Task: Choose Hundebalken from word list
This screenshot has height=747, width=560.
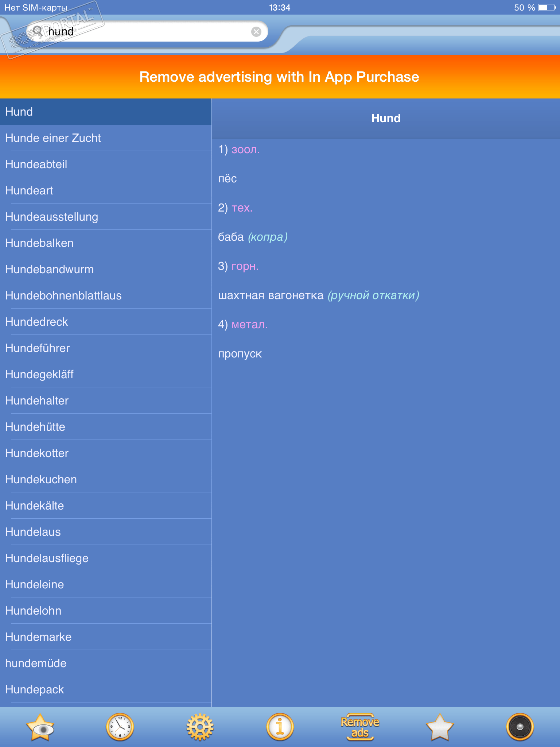Action: (x=106, y=243)
